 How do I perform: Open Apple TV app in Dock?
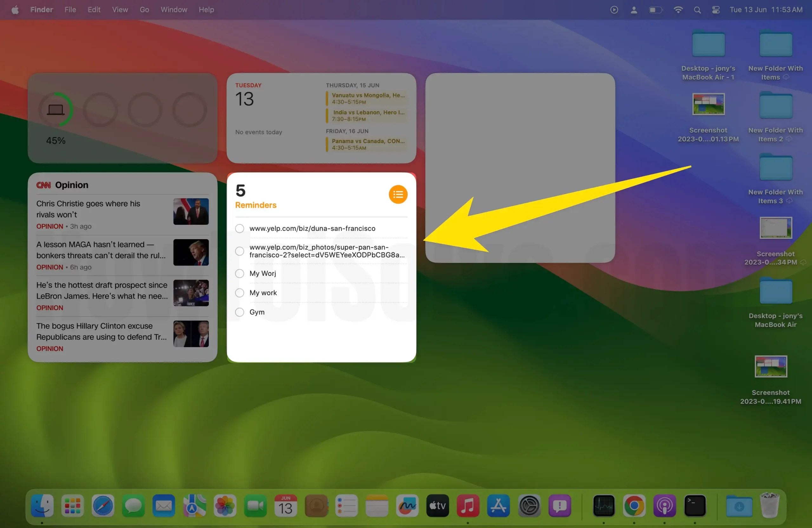coord(437,505)
